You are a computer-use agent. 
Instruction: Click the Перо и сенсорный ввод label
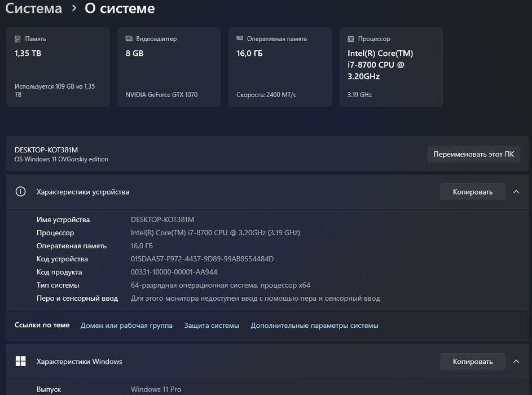(77, 299)
